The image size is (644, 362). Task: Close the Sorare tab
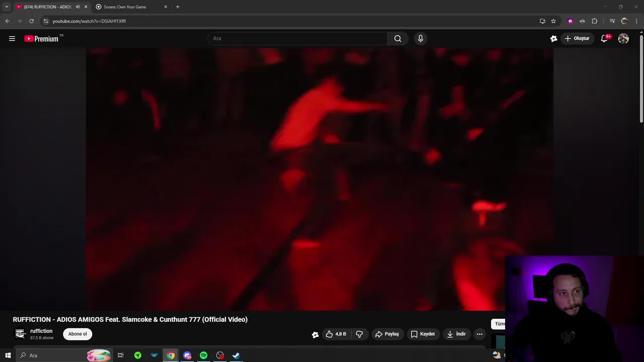click(166, 7)
